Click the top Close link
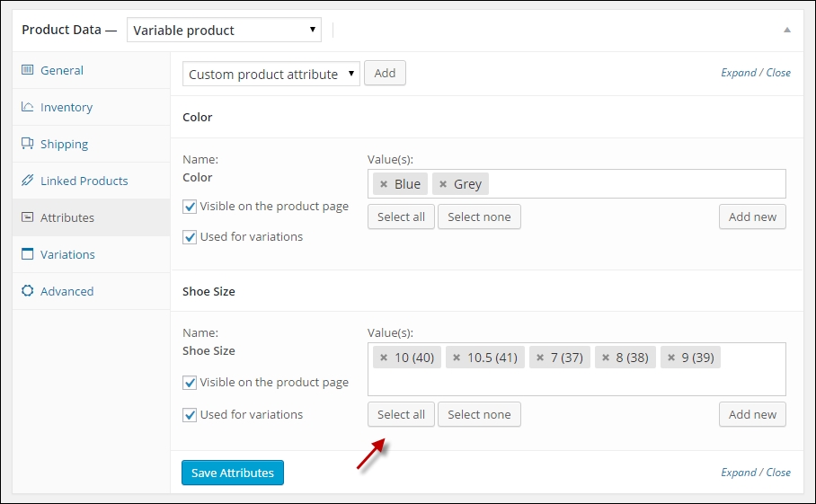The width and height of the screenshot is (816, 504). tap(778, 73)
